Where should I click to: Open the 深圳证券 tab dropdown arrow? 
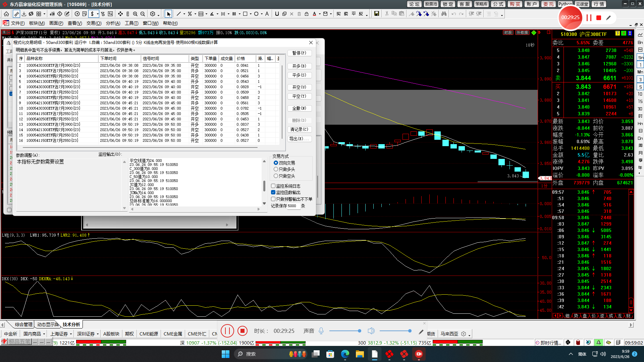tap(98, 334)
